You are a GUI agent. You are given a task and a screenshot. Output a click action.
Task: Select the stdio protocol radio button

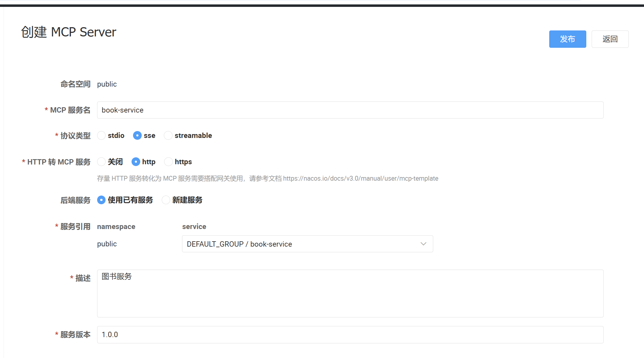click(102, 136)
